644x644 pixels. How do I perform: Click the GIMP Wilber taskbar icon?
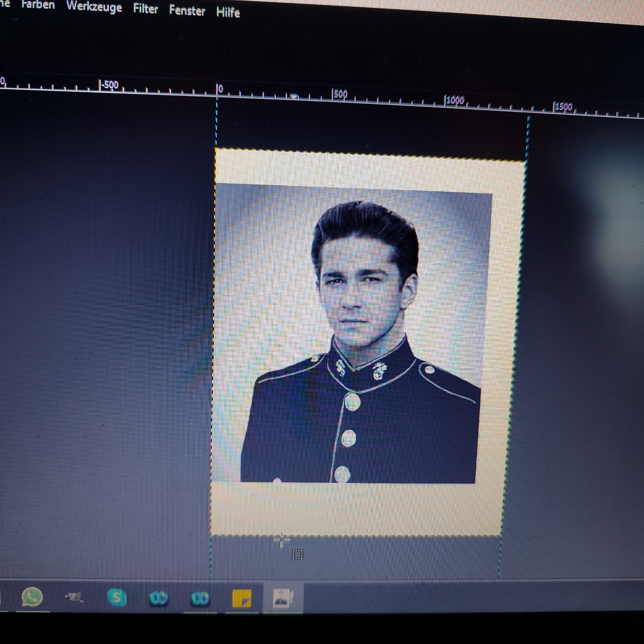(74, 597)
